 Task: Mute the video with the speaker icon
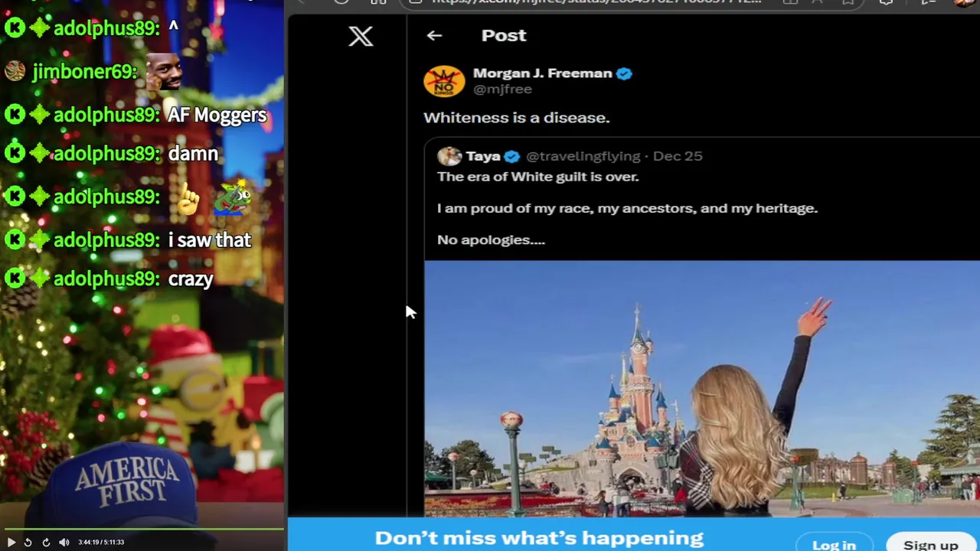[x=64, y=542]
